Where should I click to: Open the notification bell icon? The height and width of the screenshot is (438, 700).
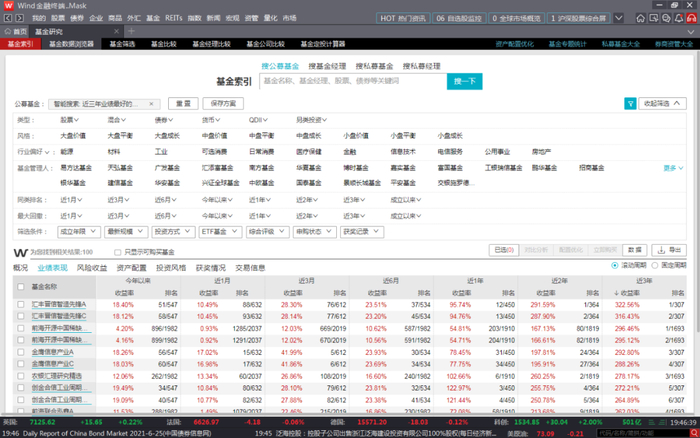(x=679, y=18)
